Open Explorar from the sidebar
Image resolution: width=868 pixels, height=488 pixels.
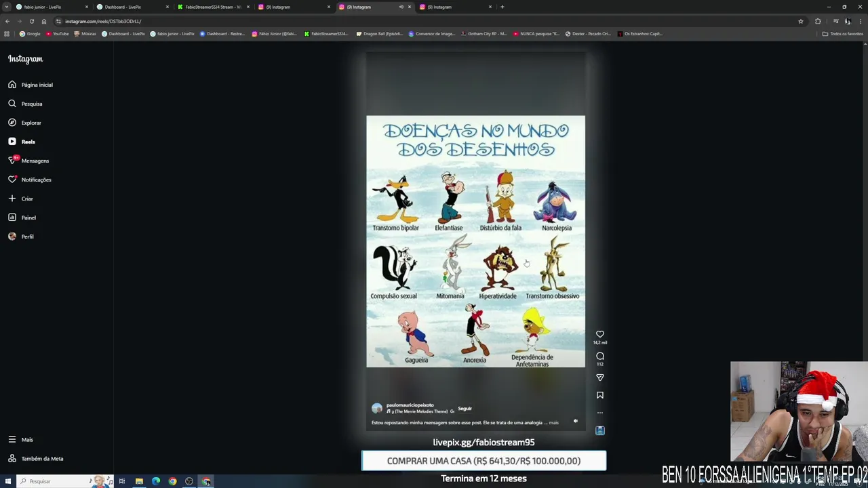[25, 123]
